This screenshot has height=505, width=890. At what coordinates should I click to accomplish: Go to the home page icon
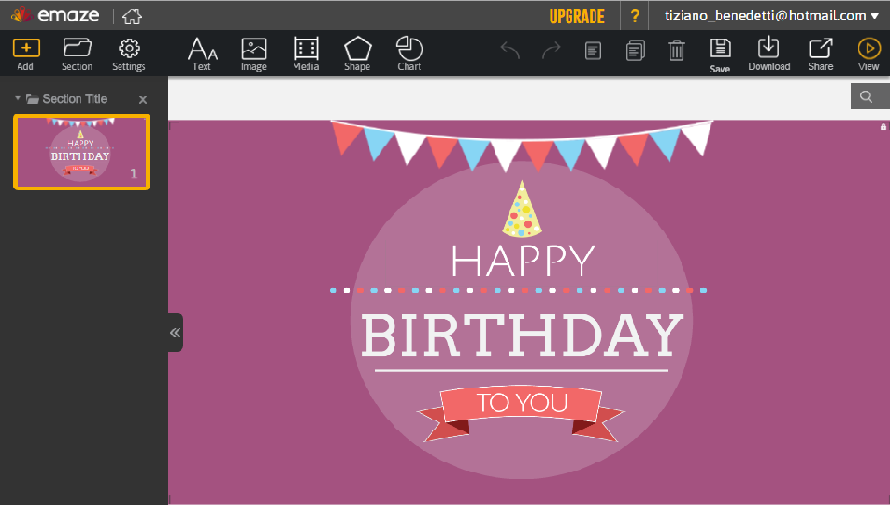coord(132,16)
